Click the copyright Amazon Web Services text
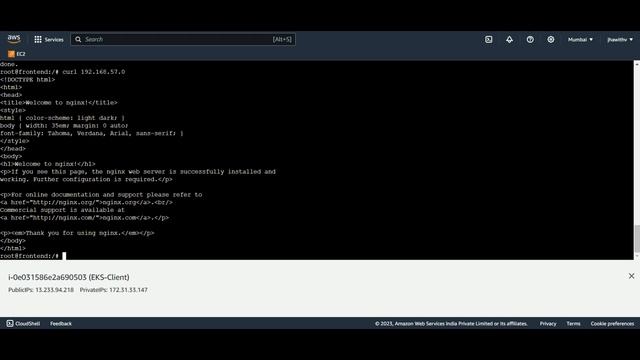 (x=451, y=324)
